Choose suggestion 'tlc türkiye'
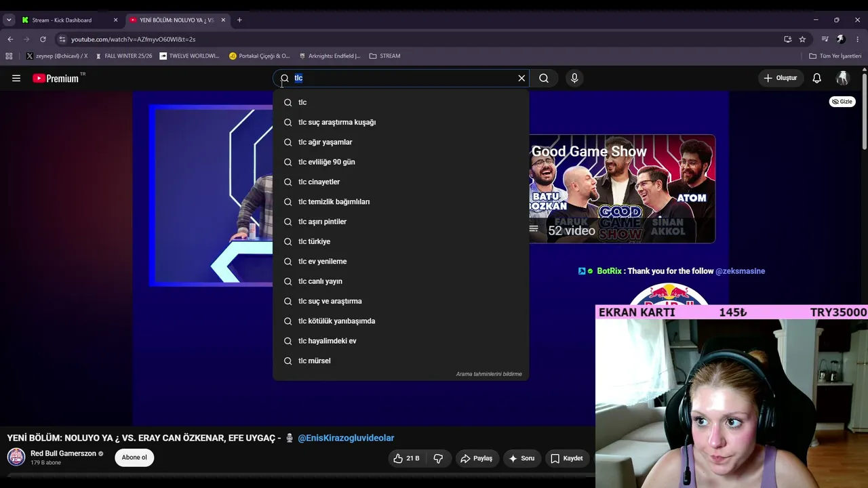868x488 pixels. [x=401, y=241]
